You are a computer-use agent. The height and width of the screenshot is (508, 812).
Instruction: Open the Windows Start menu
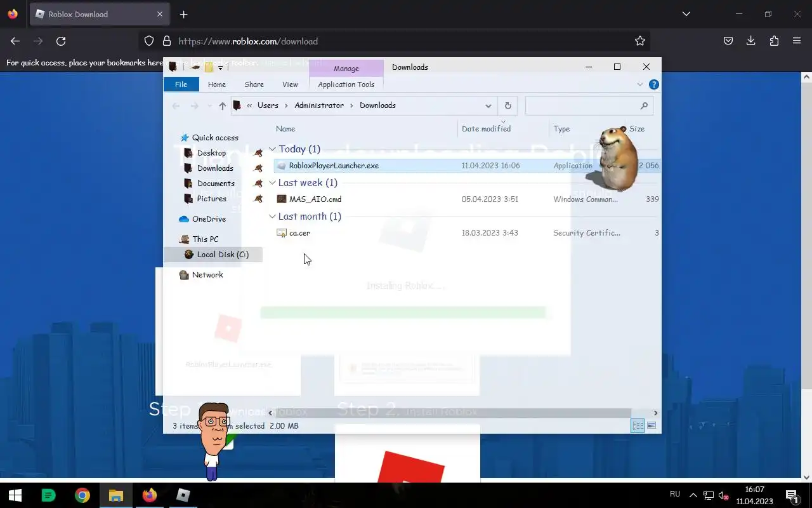click(15, 495)
